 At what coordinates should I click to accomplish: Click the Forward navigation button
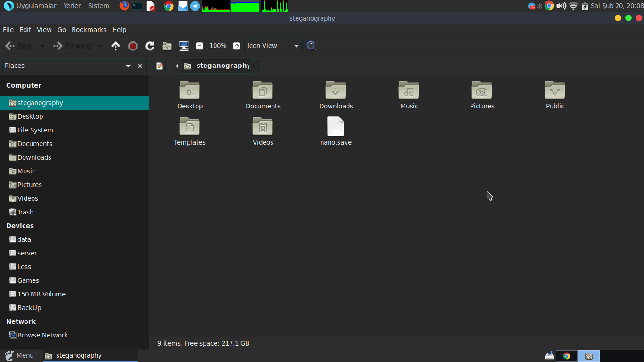point(72,46)
